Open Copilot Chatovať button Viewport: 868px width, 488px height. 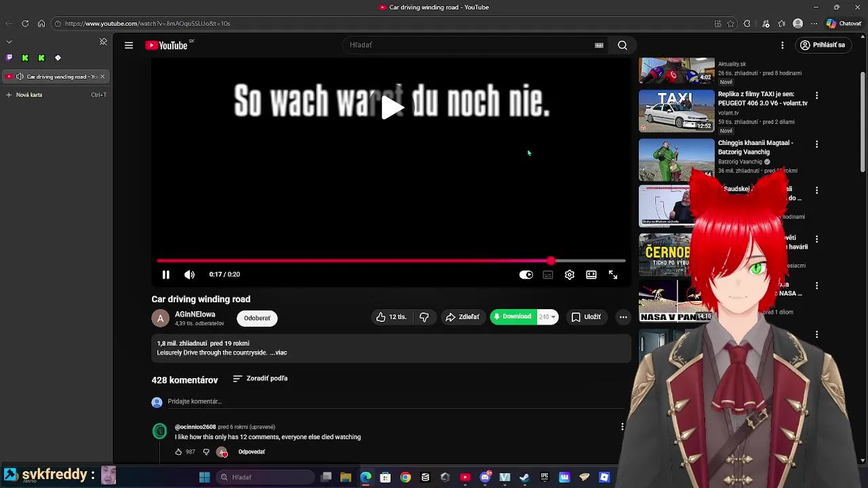pyautogui.click(x=844, y=24)
